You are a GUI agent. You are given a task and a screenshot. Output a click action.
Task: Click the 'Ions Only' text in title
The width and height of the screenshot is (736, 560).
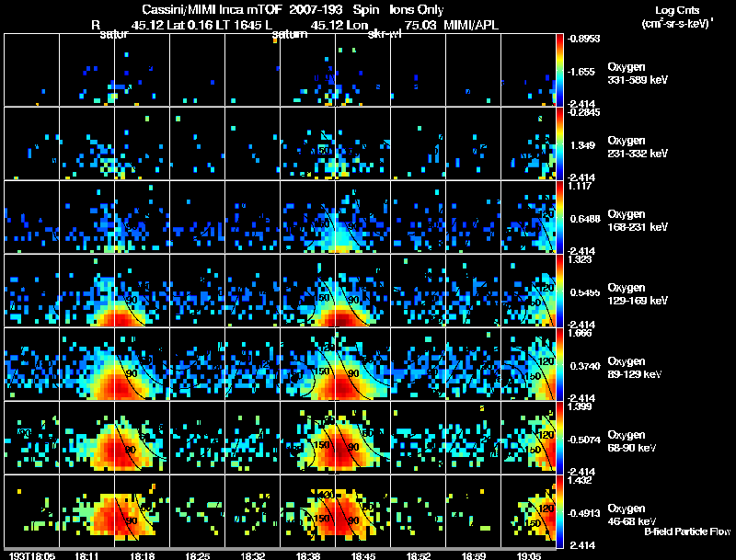click(416, 10)
